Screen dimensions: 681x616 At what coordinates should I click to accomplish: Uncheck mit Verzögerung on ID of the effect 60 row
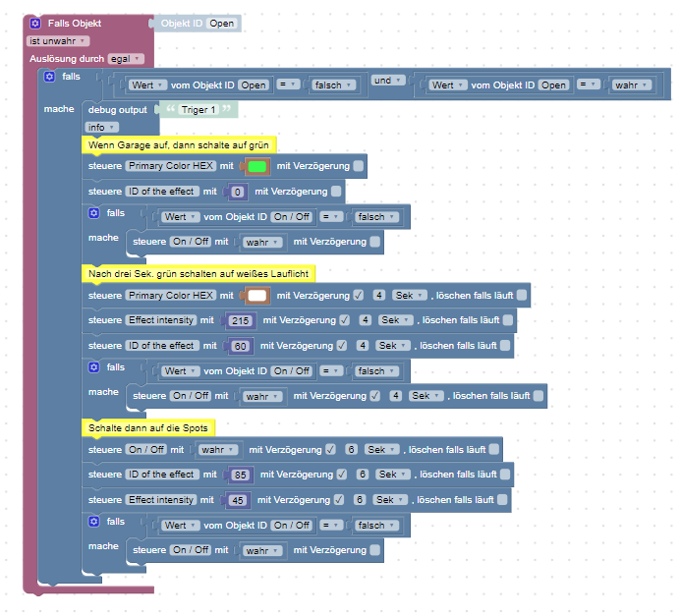(342, 346)
